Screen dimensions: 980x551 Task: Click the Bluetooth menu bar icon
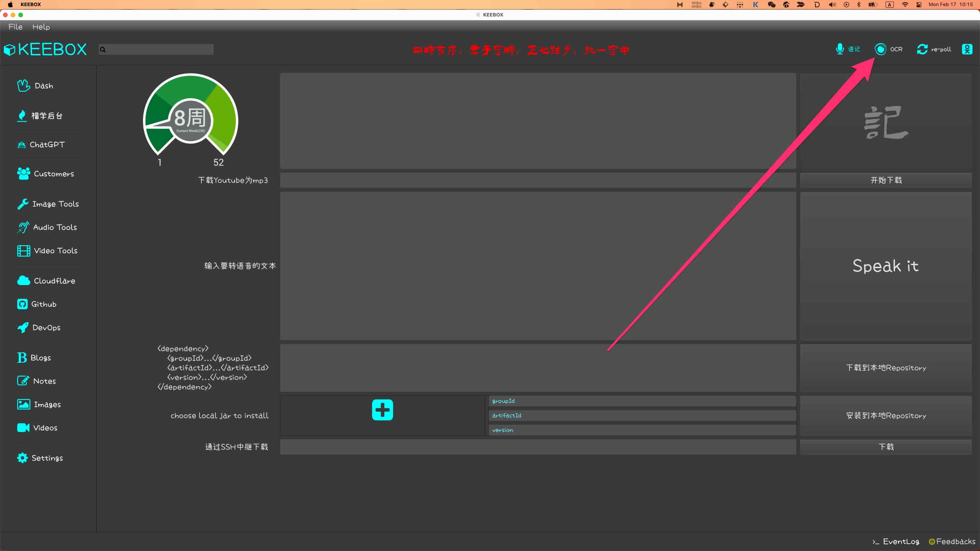pyautogui.click(x=858, y=5)
